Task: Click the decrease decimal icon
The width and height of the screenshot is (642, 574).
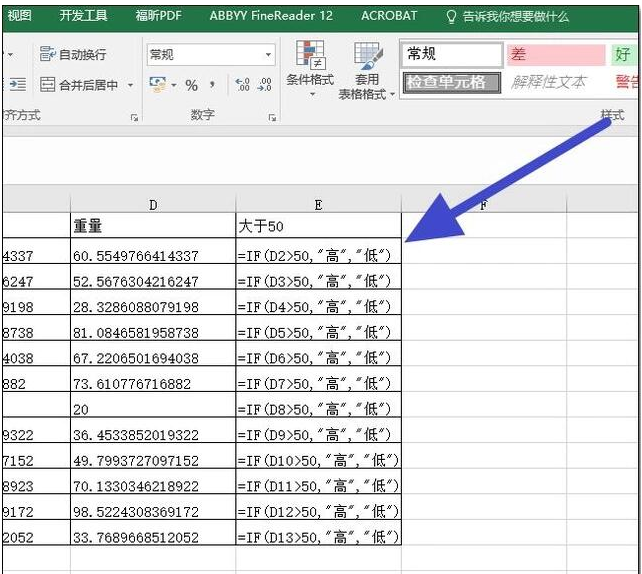Action: 264,85
